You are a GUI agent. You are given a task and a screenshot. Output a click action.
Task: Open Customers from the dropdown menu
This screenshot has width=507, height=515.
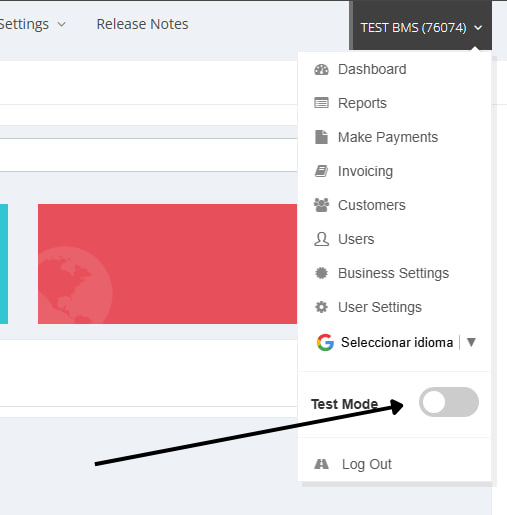coord(372,205)
